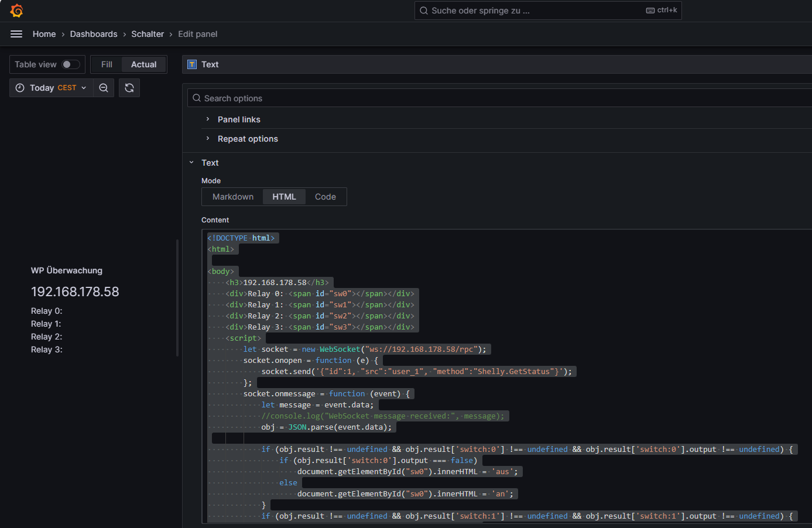Click the magnifier icon in Search options

pos(197,98)
